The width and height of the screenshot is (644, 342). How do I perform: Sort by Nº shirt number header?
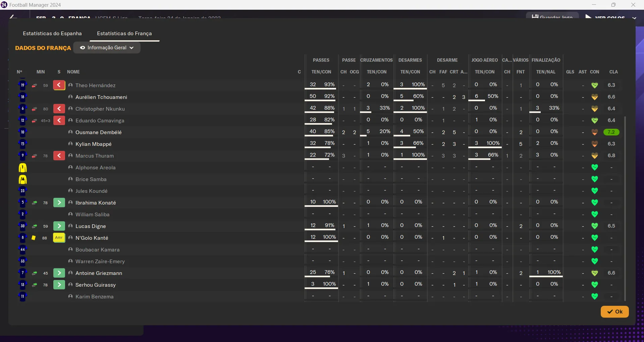pos(19,72)
